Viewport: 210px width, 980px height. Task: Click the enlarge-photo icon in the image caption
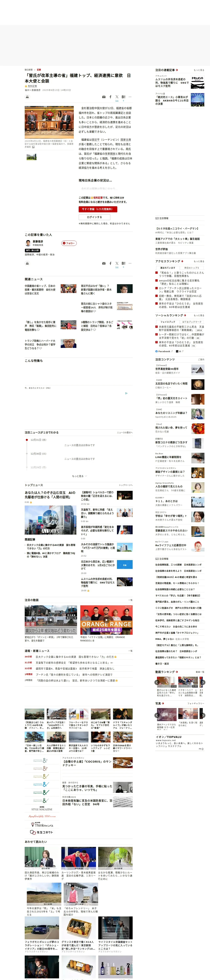(x=33, y=147)
